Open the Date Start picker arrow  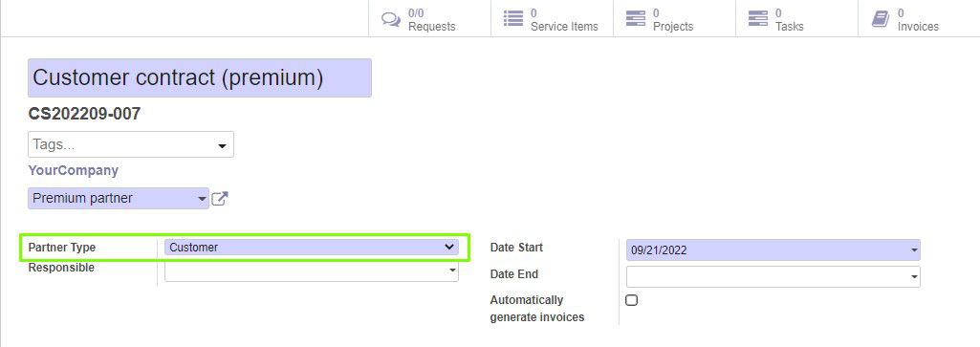click(x=914, y=250)
